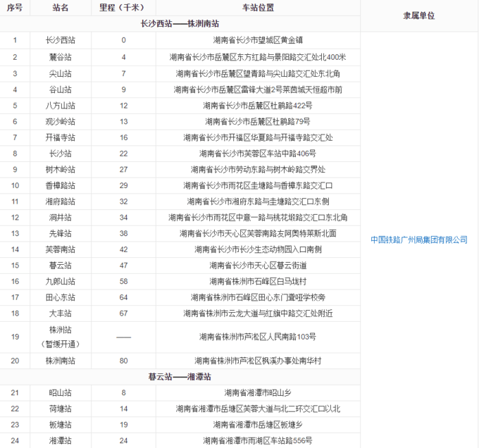Click the 隶属单位 column header
The height and width of the screenshot is (448, 479).
coord(419,15)
